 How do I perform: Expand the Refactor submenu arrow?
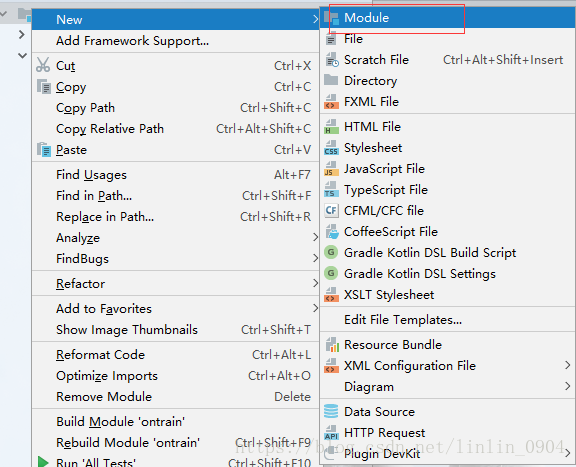[x=315, y=283]
